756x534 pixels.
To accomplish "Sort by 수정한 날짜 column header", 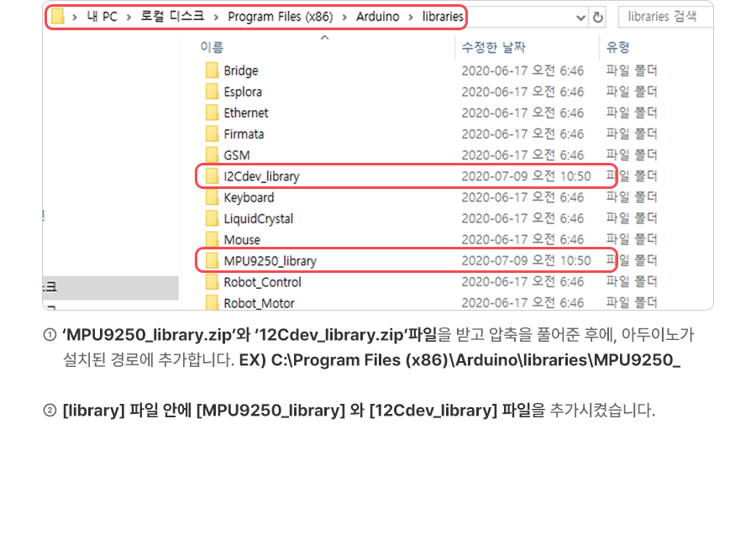I will click(495, 47).
